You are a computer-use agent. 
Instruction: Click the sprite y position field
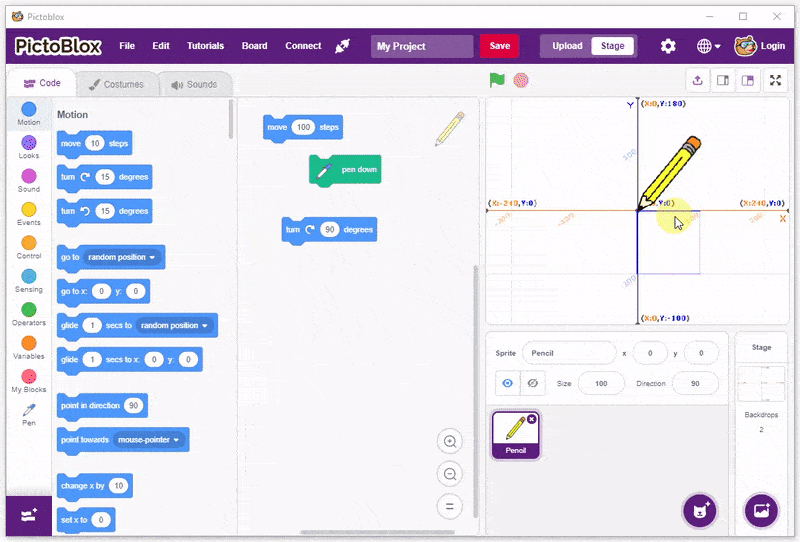[x=701, y=353]
